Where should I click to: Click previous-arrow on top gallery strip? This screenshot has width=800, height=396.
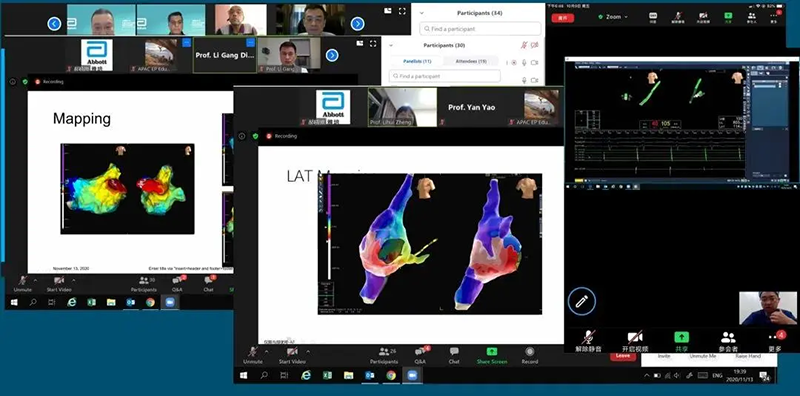click(x=54, y=23)
